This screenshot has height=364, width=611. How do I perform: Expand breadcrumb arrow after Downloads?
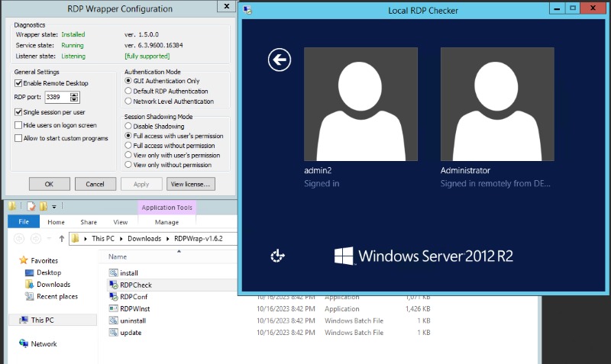167,239
